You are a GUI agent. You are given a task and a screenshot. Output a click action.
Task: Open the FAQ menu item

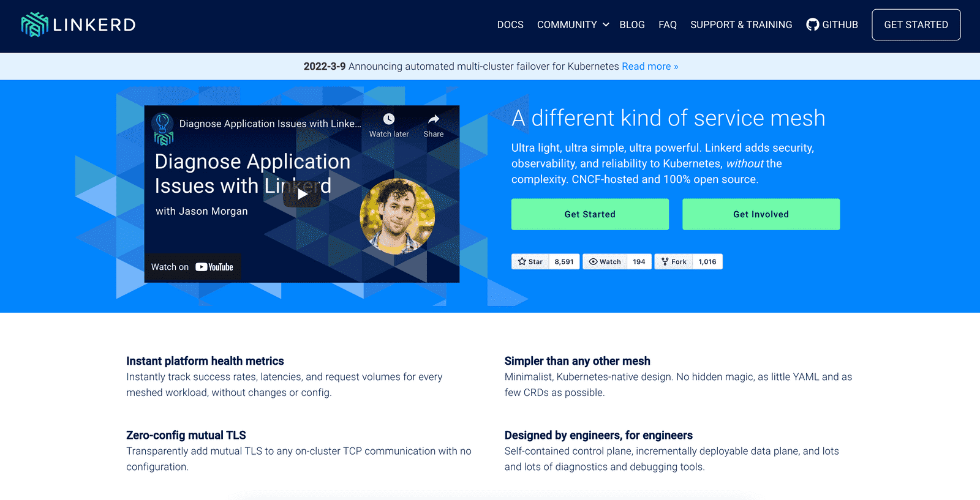(668, 24)
